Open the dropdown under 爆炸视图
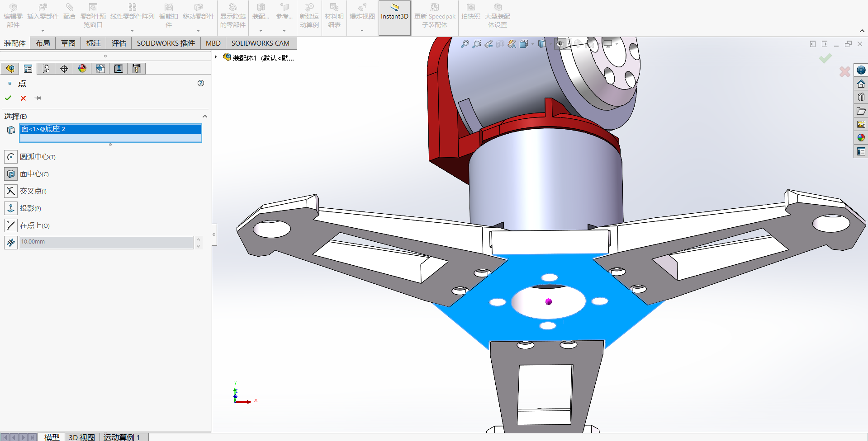The image size is (868, 441). (362, 31)
